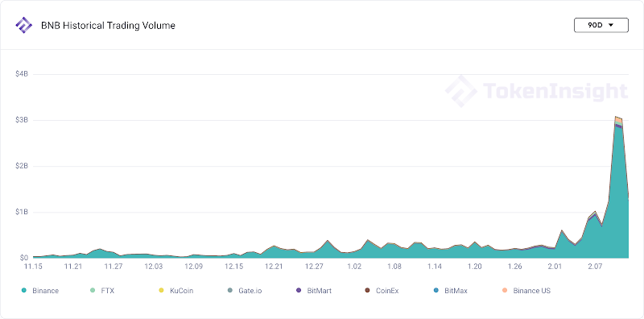Click the BitMart purple color dot
The height and width of the screenshot is (319, 644).
pos(299,291)
